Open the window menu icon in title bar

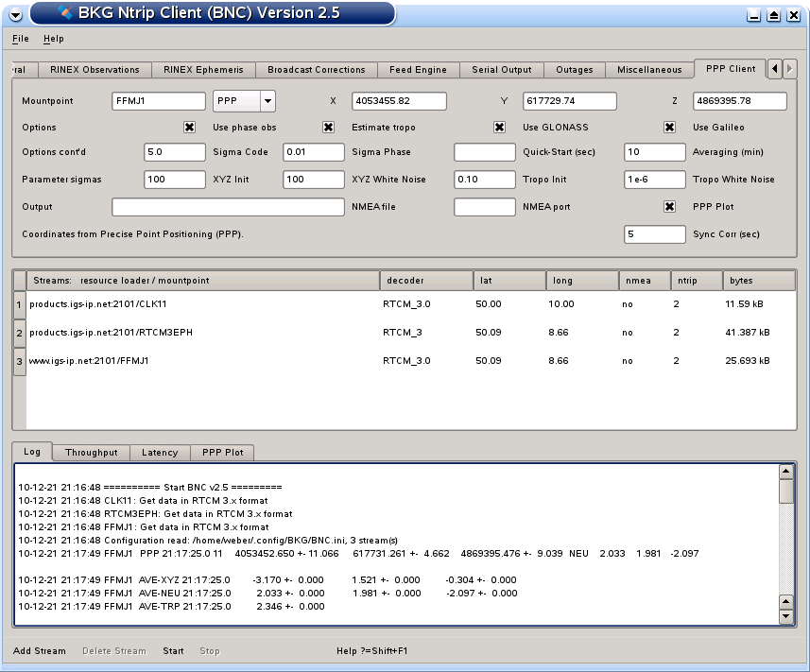tap(14, 14)
